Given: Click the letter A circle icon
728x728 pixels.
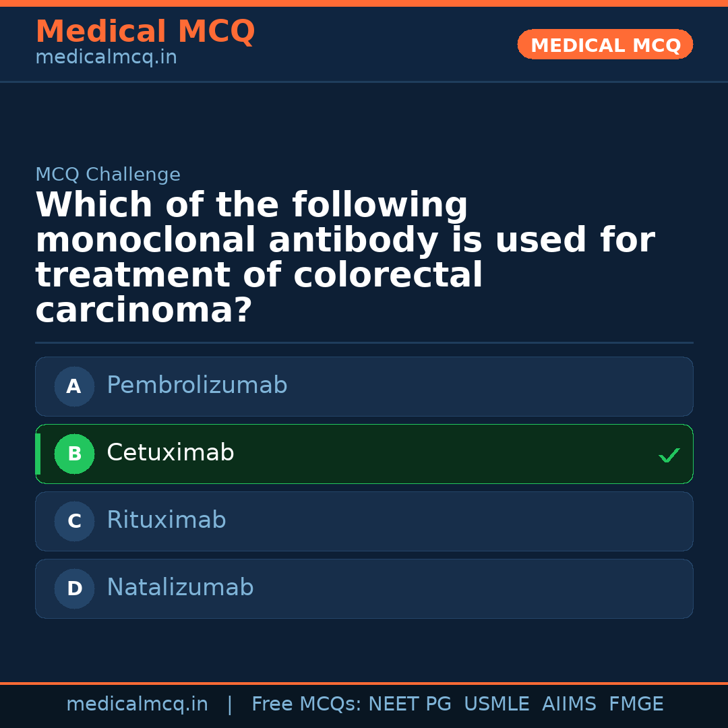Looking at the screenshot, I should coord(74,386).
